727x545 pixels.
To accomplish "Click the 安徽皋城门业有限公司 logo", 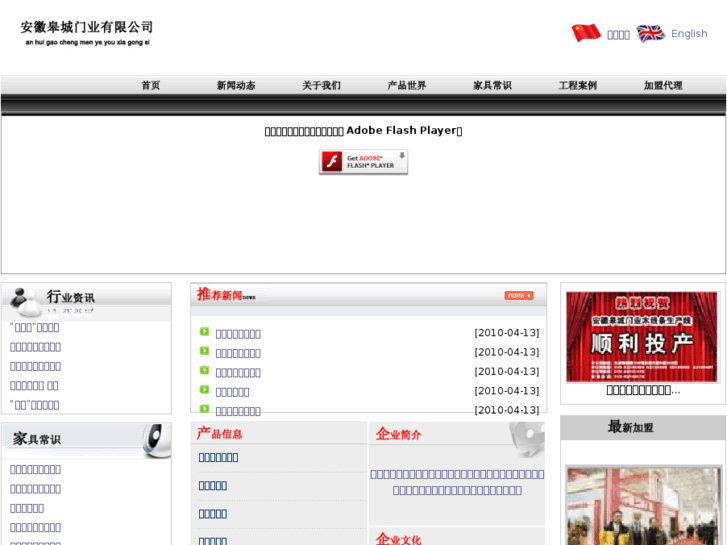I will coord(87,32).
